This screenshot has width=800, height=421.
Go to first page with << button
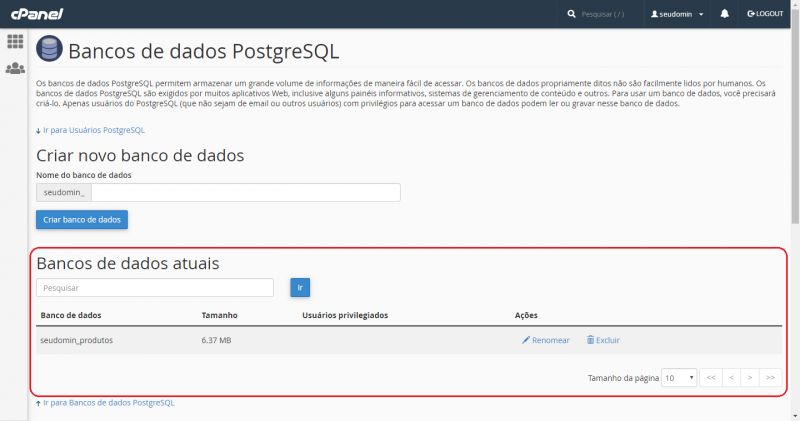pyautogui.click(x=711, y=378)
